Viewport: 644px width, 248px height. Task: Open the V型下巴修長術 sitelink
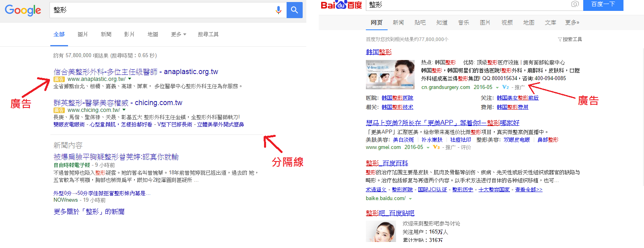pyautogui.click(x=175, y=125)
